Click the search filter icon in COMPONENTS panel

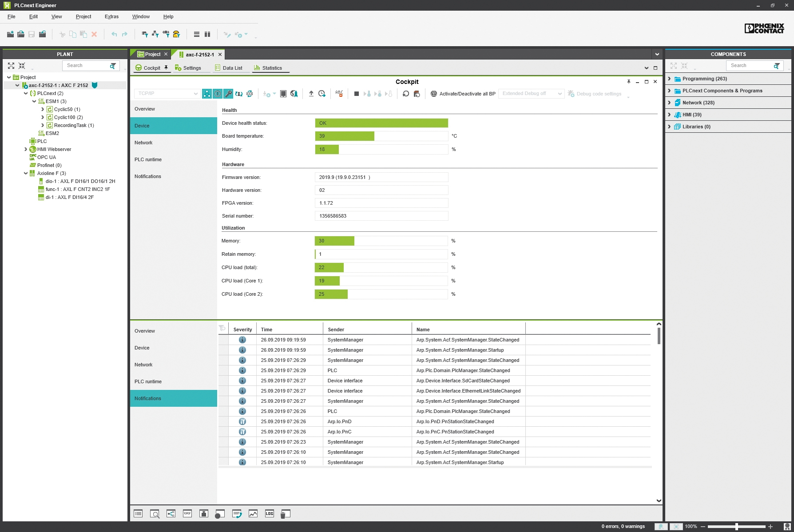point(777,66)
